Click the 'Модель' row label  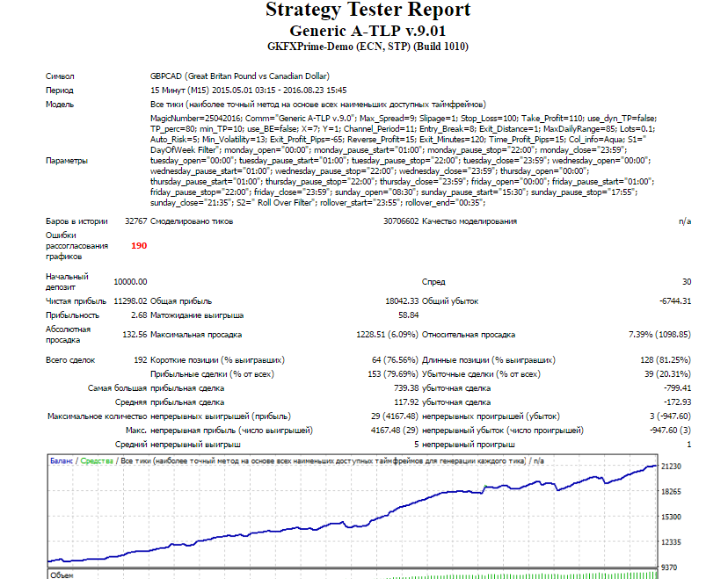pyautogui.click(x=60, y=105)
